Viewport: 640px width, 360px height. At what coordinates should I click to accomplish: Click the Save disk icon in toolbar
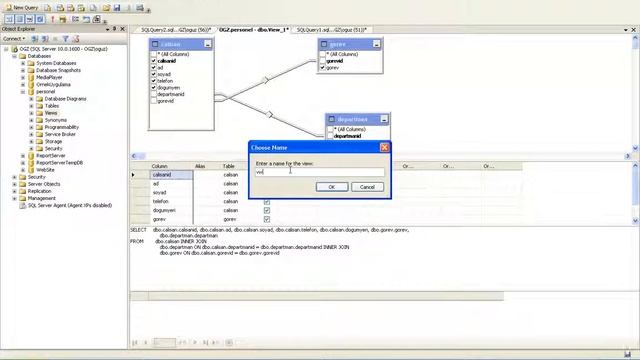[x=117, y=7]
